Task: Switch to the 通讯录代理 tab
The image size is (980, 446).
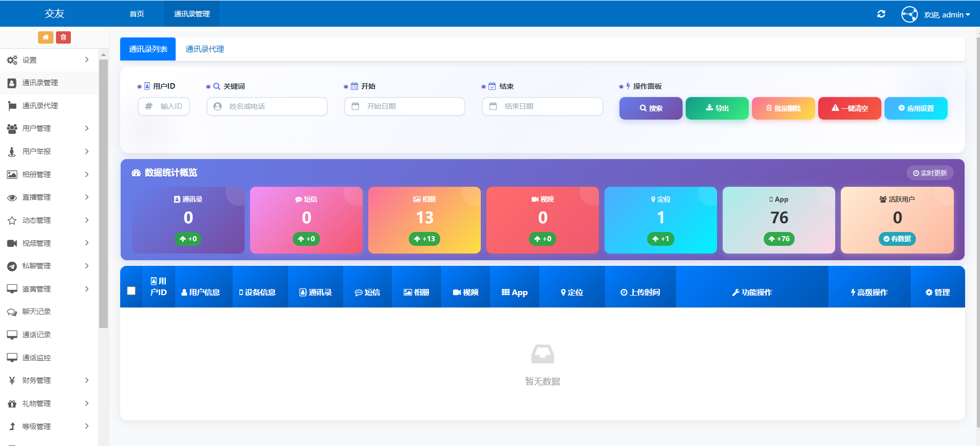Action: [x=204, y=49]
